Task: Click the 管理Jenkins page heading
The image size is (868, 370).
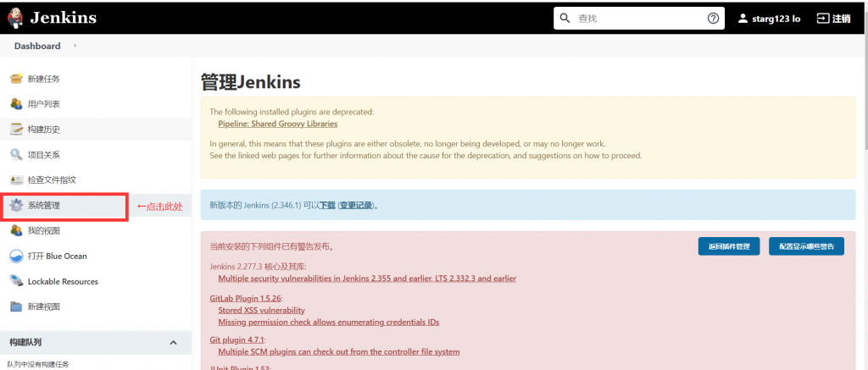Action: [251, 82]
